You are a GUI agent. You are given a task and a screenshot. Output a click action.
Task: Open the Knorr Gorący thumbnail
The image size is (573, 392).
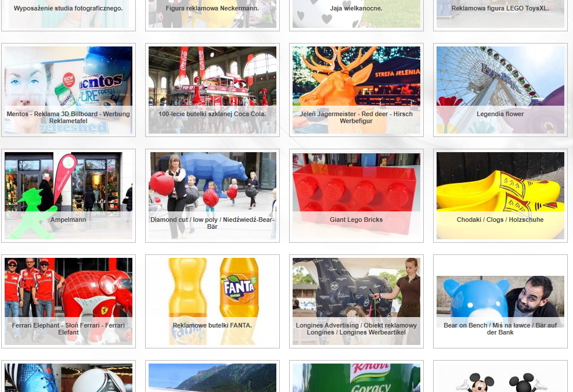pos(356,377)
